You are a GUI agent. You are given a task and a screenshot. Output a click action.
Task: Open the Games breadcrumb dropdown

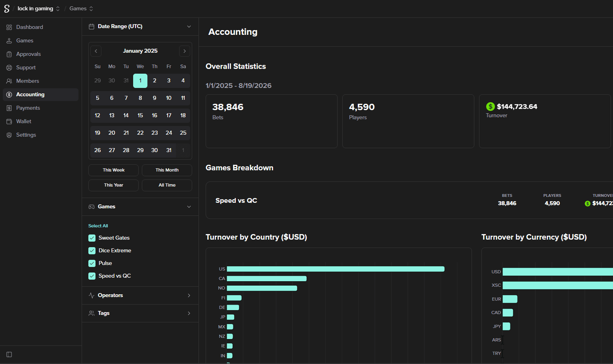pyautogui.click(x=81, y=9)
